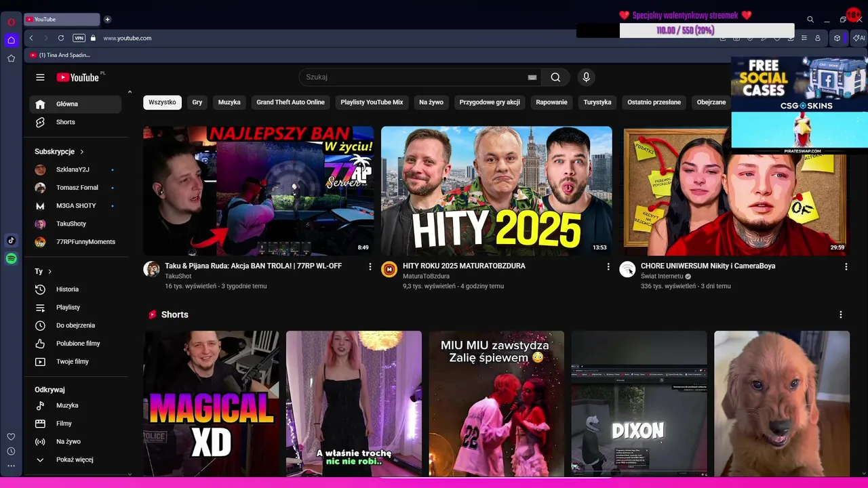Select Przygodowe gry akcji chip
Screen dimensions: 868x488
[490, 102]
